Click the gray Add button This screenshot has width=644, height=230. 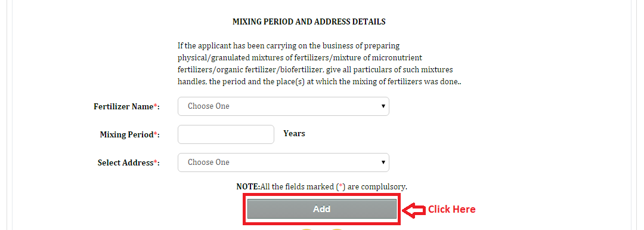321,209
